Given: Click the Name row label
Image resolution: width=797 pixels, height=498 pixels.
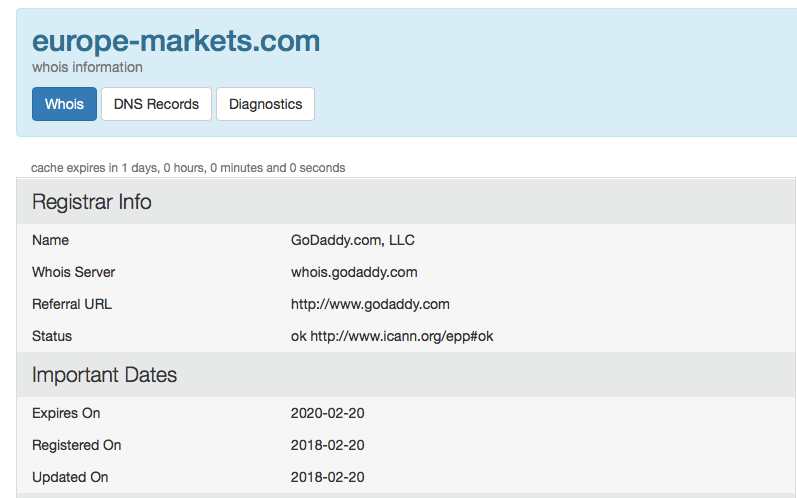Looking at the screenshot, I should pyautogui.click(x=50, y=240).
